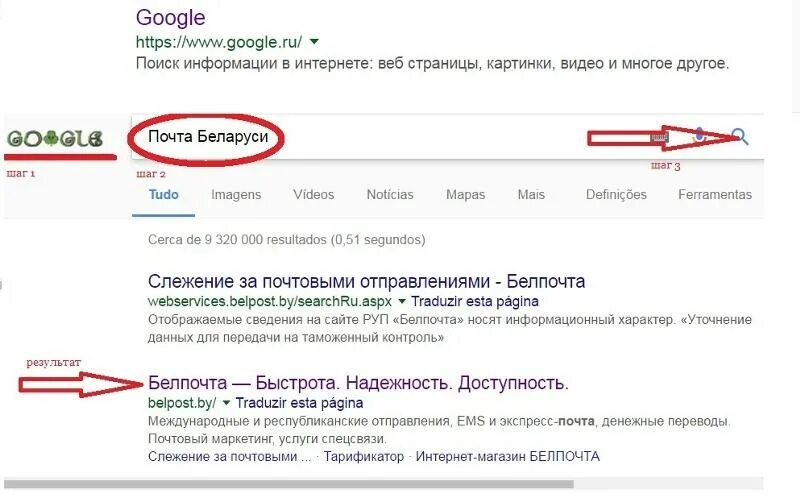Open Ferramentas tools
The height and width of the screenshot is (500, 800).
(x=715, y=194)
